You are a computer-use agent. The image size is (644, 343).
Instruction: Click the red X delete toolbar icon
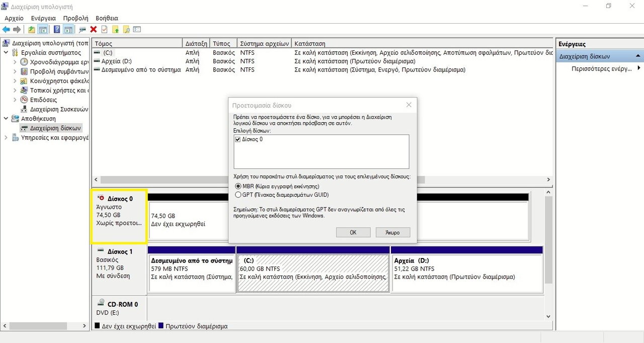coord(94,30)
